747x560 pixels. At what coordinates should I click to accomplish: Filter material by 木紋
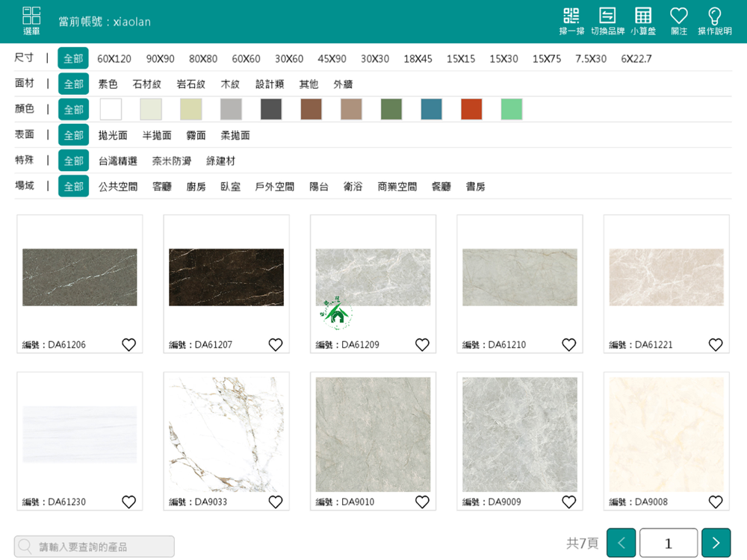coord(230,84)
